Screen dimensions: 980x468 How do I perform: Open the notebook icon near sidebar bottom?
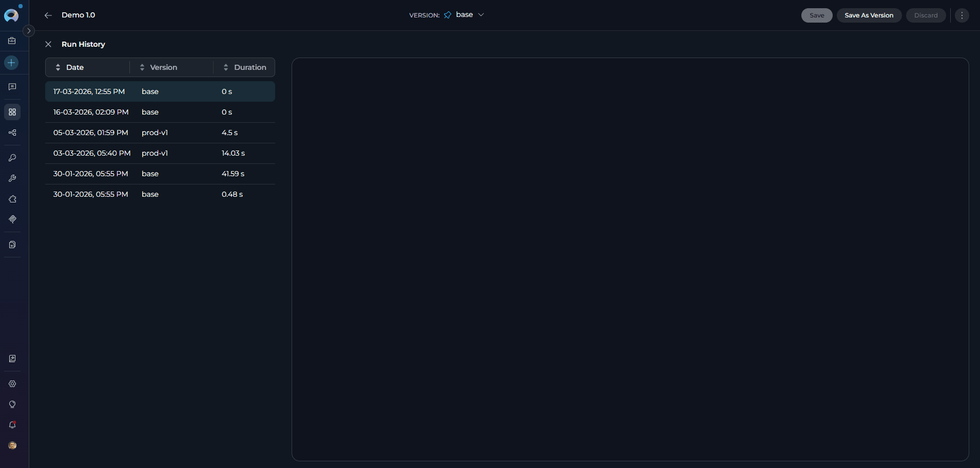tap(12, 359)
